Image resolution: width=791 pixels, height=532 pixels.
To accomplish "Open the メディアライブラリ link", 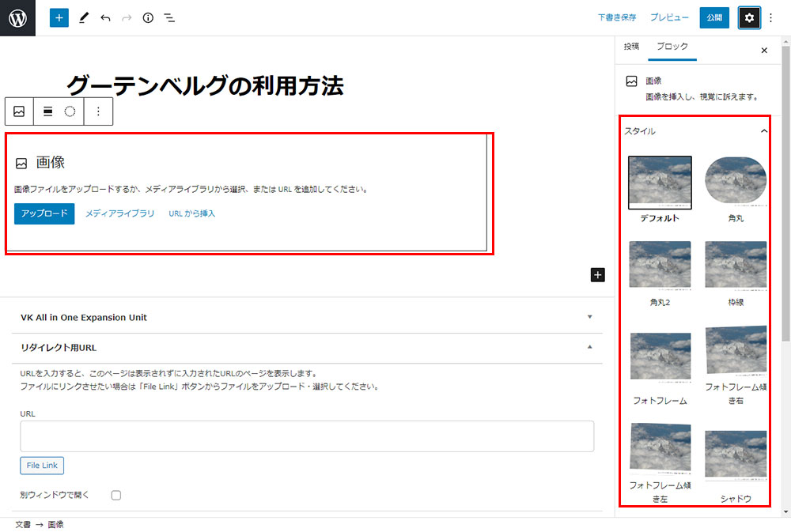I will (x=120, y=213).
